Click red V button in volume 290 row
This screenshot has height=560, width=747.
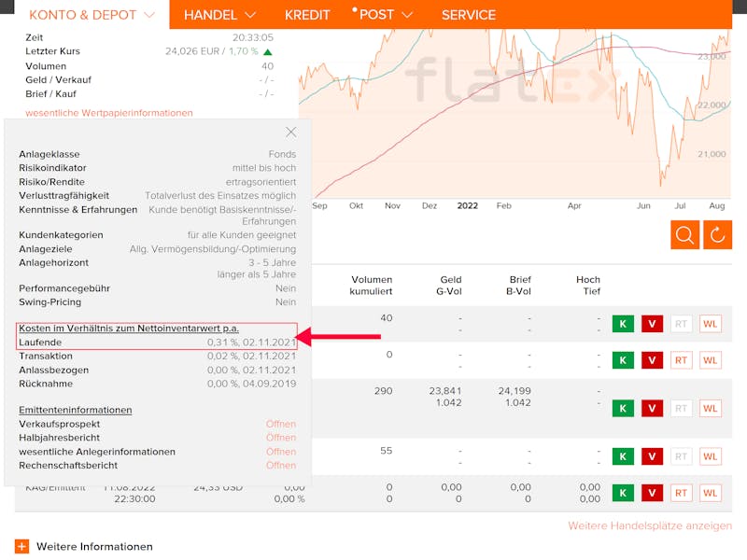point(652,408)
